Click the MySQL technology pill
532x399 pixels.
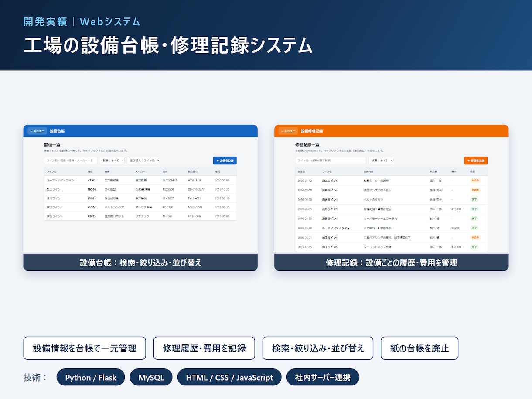point(151,377)
